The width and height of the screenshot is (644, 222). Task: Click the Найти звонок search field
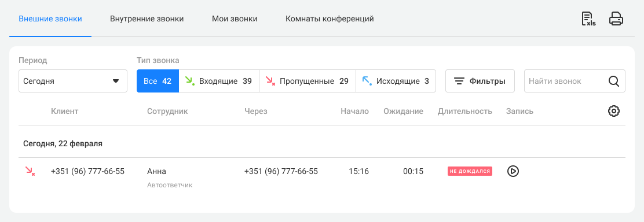pyautogui.click(x=575, y=82)
